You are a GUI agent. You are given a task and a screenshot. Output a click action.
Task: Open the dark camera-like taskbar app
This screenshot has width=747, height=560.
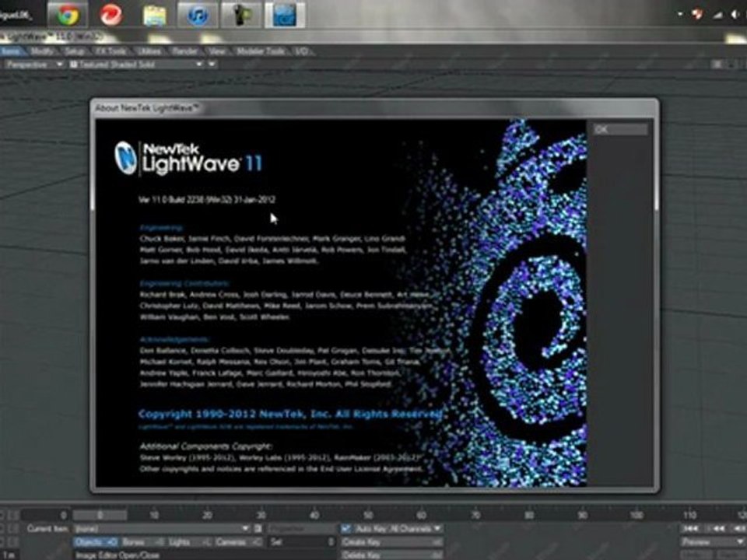click(241, 15)
